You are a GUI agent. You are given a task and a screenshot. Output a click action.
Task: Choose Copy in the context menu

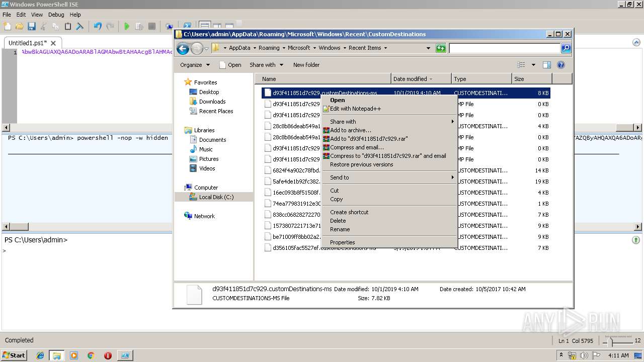(389, 199)
